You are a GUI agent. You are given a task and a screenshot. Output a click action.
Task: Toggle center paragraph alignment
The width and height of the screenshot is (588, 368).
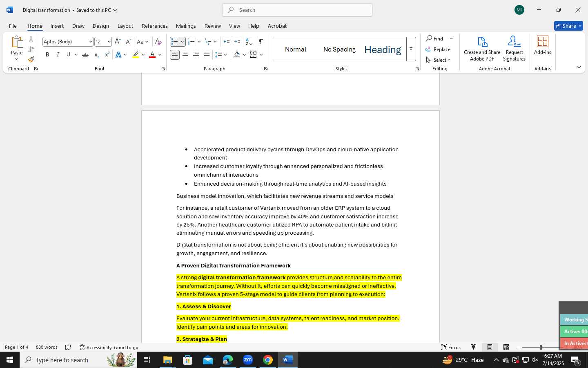pyautogui.click(x=185, y=55)
